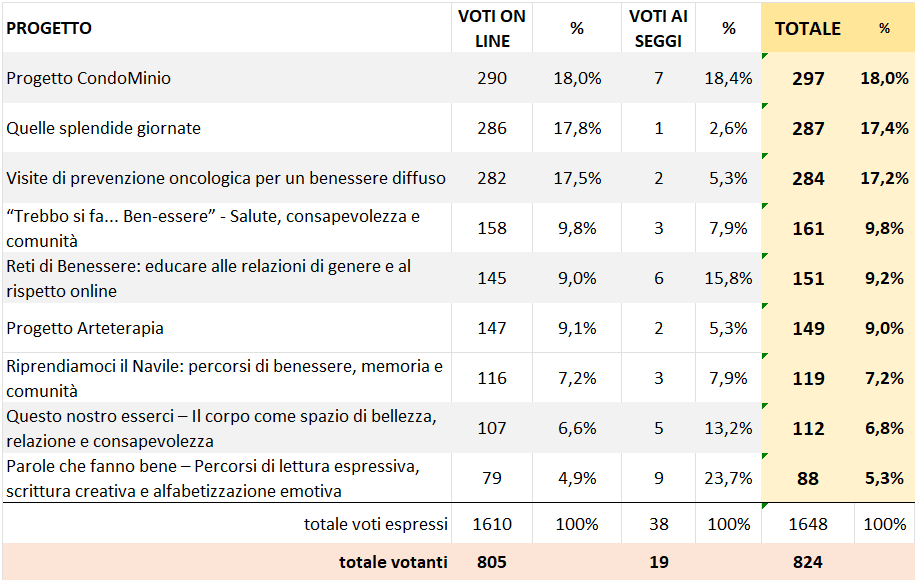
Task: Click the VOTI AI SEGGI header
Action: [658, 28]
